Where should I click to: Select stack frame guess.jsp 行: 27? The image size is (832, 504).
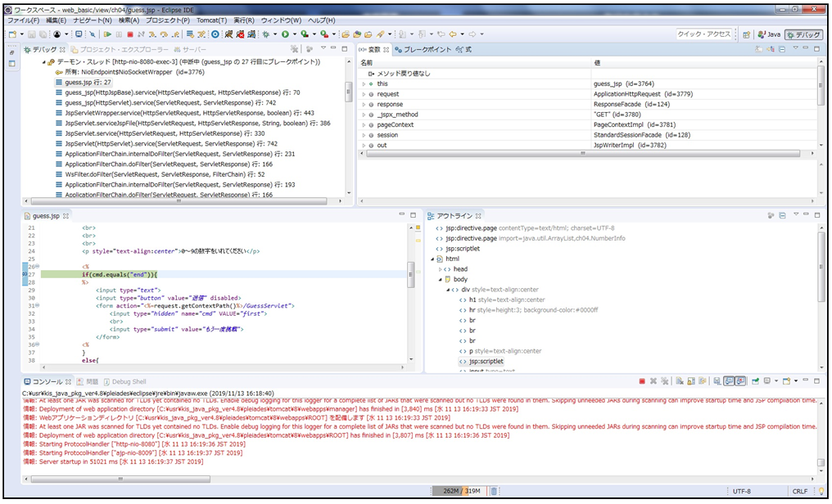88,83
